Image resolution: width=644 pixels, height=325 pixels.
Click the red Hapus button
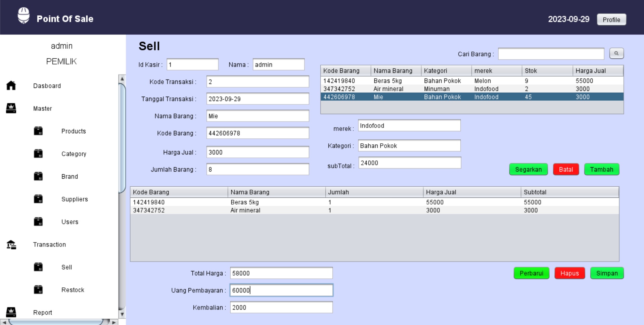[x=570, y=273]
